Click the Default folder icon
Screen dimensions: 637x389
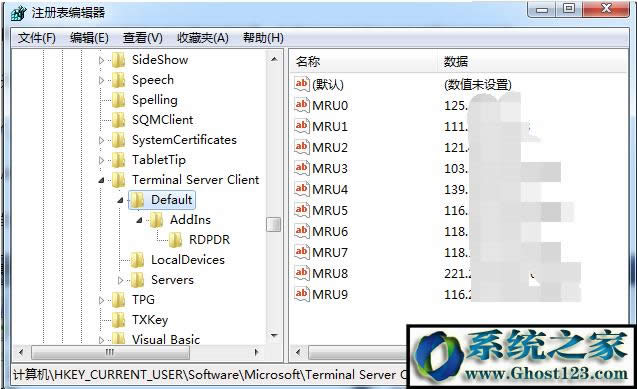[x=137, y=200]
